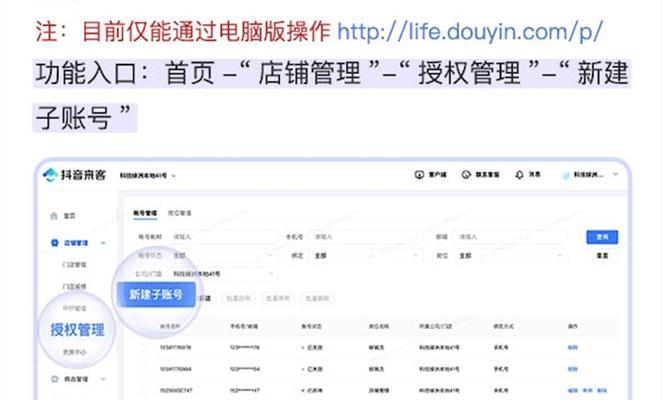Open 评价管理 in the sidebar
Image resolution: width=662 pixels, height=400 pixels.
click(x=74, y=308)
